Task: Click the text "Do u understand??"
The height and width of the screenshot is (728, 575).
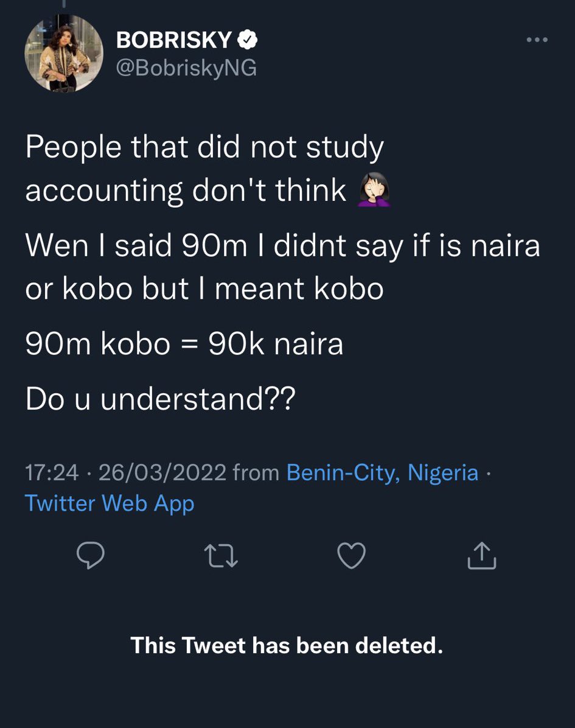Action: (160, 399)
